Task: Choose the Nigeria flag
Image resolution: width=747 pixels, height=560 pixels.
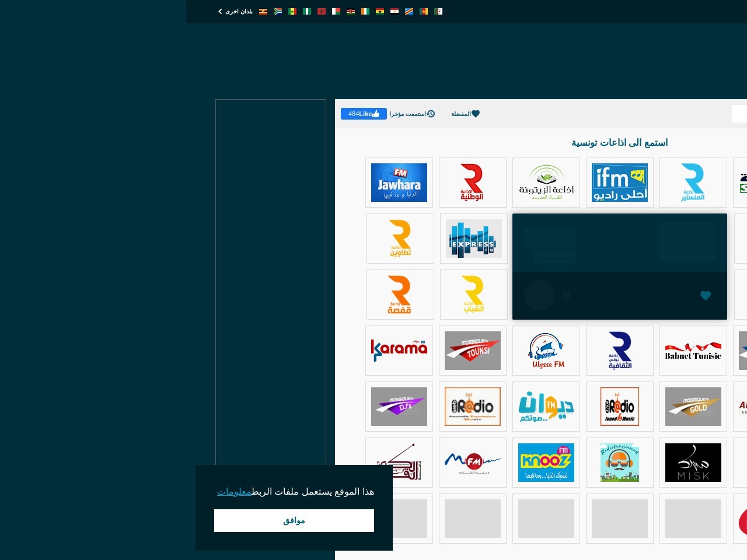Action: (x=307, y=11)
